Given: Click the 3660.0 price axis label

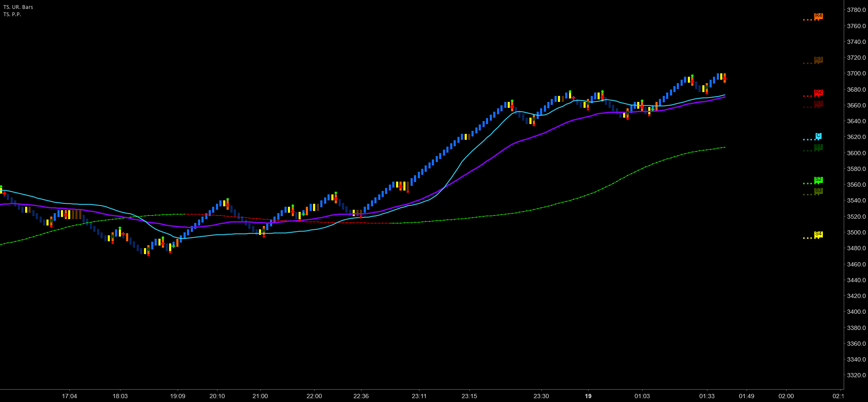Looking at the screenshot, I should pyautogui.click(x=856, y=105).
